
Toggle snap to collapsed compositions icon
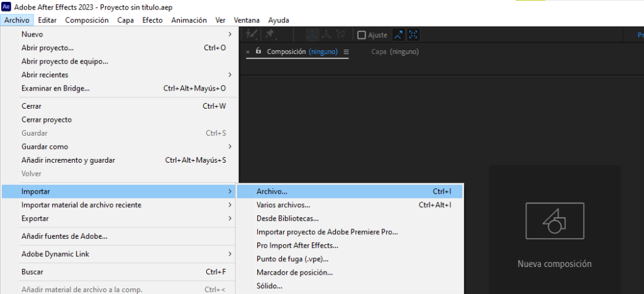tap(413, 35)
